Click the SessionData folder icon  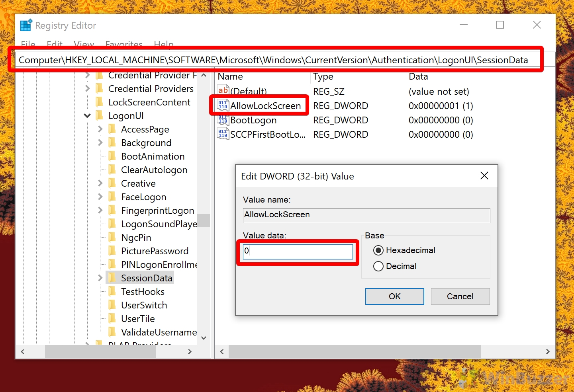pos(113,278)
